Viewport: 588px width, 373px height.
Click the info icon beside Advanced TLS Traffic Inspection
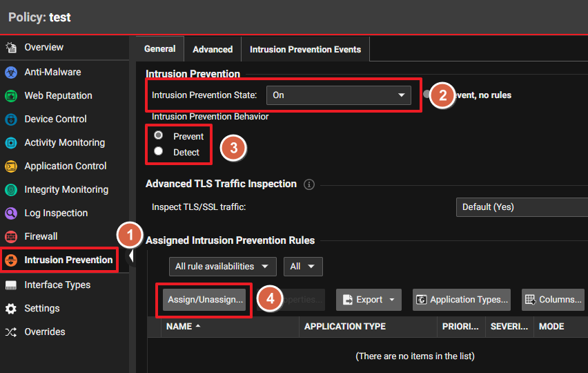pyautogui.click(x=309, y=184)
